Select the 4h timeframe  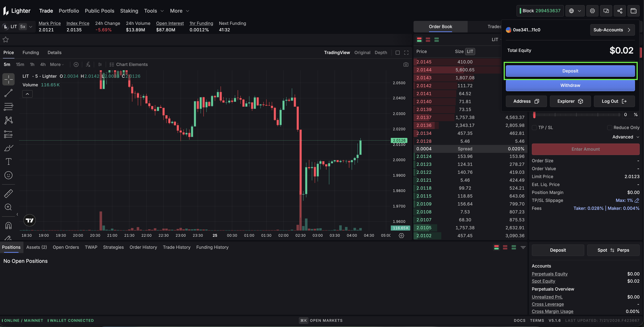[43, 65]
